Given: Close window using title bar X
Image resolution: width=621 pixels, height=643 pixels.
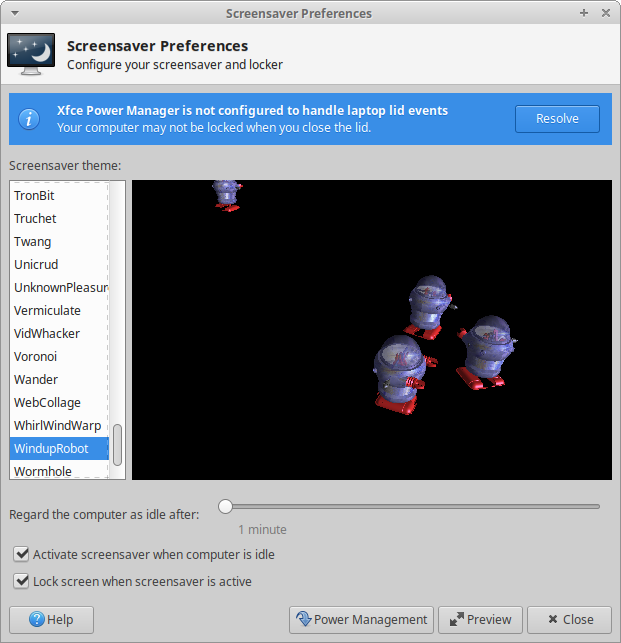Looking at the screenshot, I should point(606,13).
